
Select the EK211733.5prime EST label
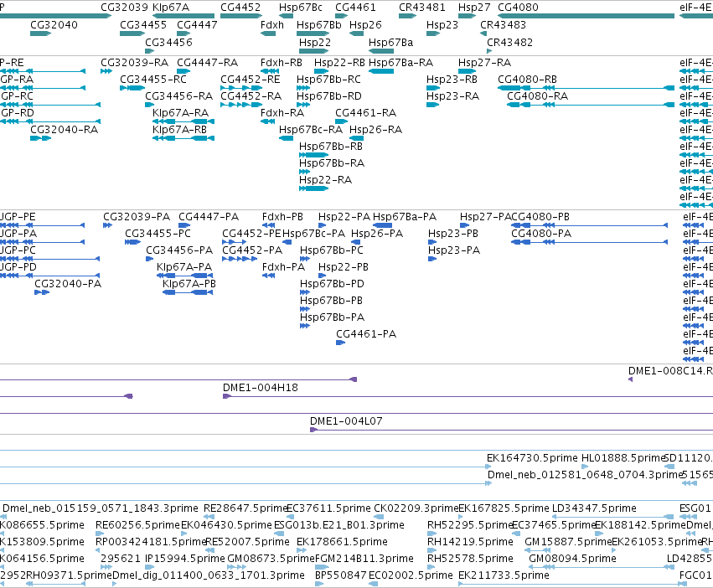(x=504, y=575)
